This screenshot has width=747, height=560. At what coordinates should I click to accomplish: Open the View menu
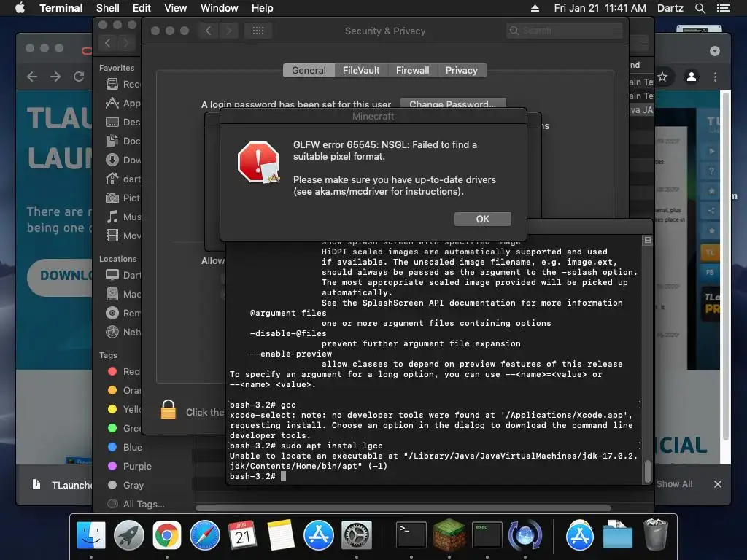[x=175, y=8]
